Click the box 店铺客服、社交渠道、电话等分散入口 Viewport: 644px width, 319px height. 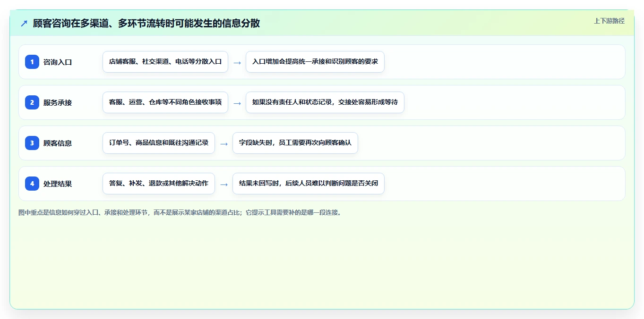(x=165, y=62)
